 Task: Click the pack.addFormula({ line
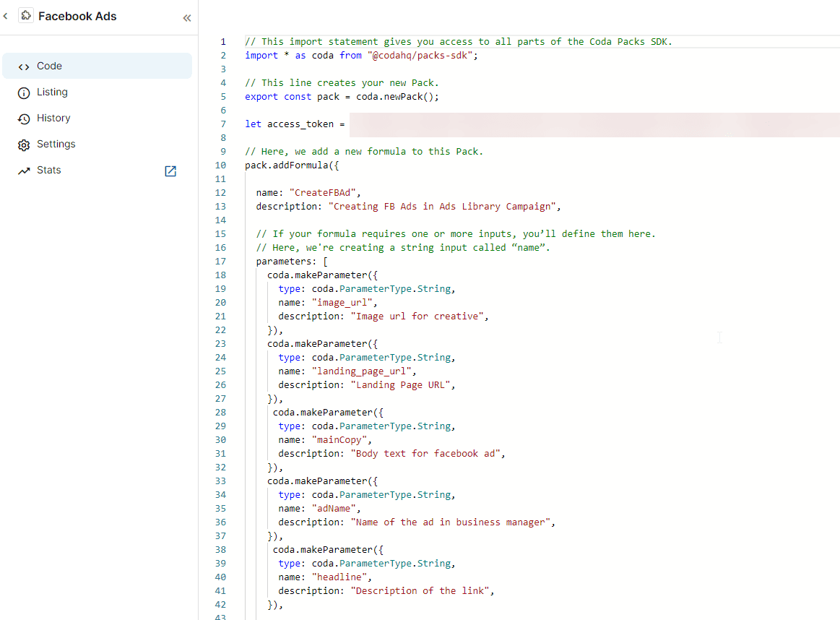[x=292, y=165]
